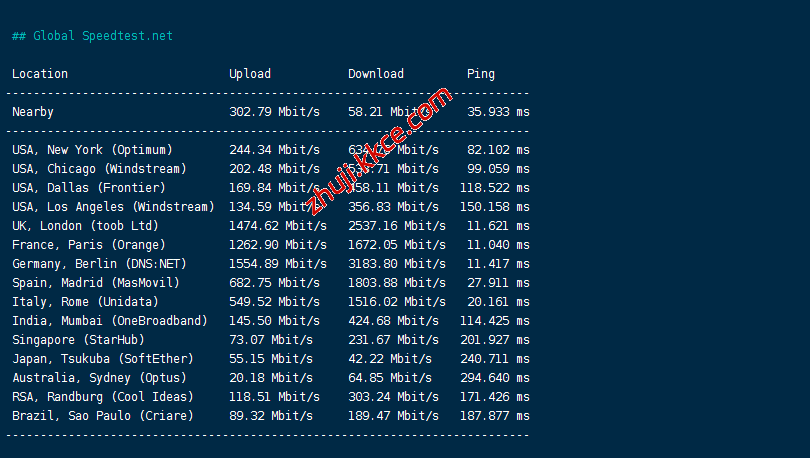This screenshot has height=458, width=810.
Task: Select the UK, London (toob Ltd) row
Action: click(85, 226)
